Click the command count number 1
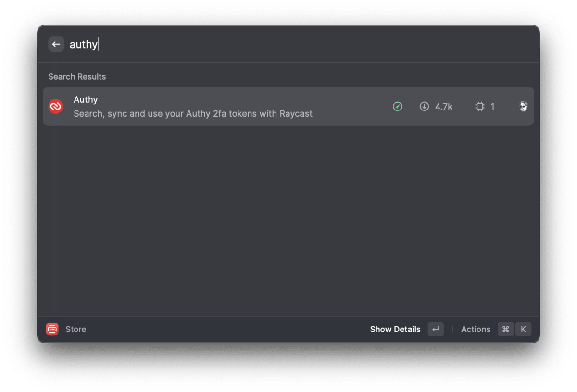This screenshot has height=392, width=577. 492,107
